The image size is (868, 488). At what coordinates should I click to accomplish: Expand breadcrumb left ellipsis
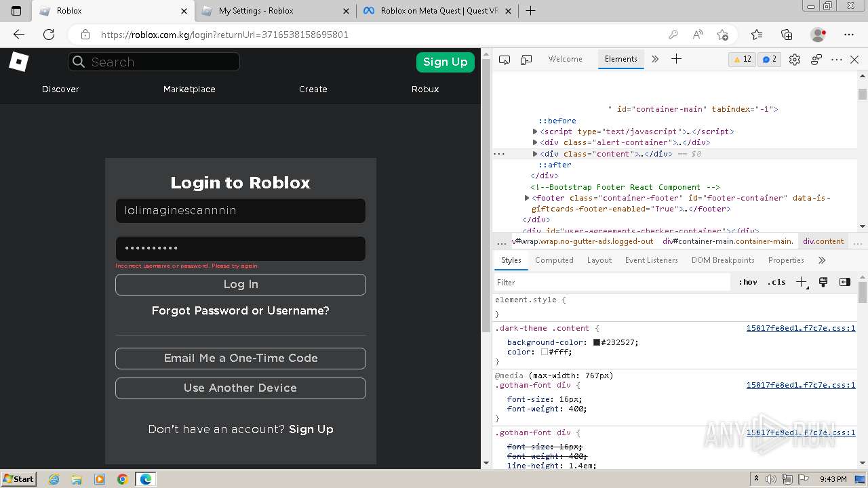pyautogui.click(x=502, y=241)
